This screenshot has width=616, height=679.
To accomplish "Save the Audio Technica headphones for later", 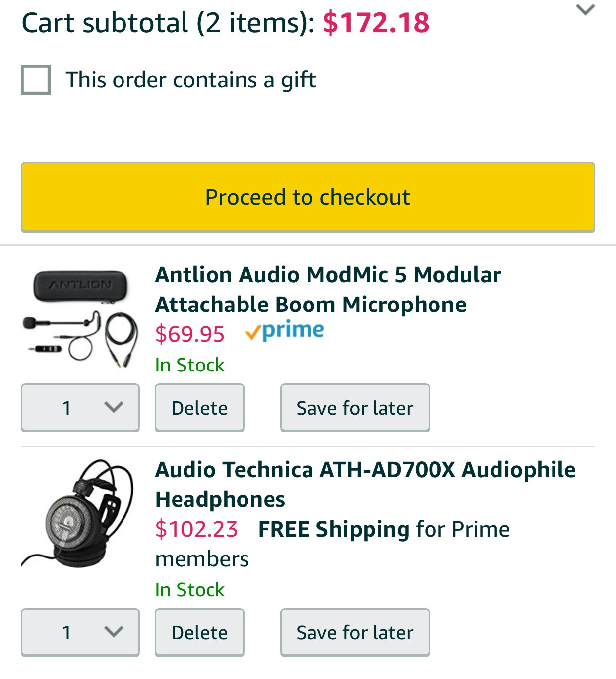I will pyautogui.click(x=355, y=632).
